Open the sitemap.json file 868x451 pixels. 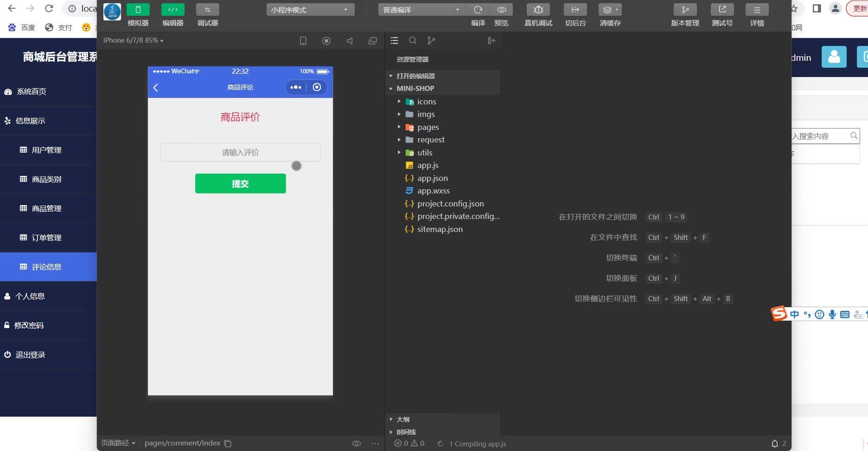(443, 229)
